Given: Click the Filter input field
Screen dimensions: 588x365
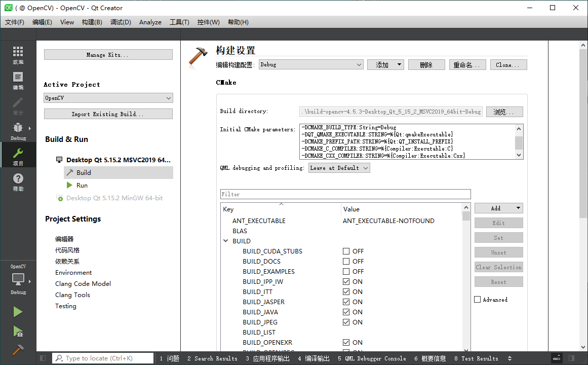Looking at the screenshot, I should click(x=345, y=194).
